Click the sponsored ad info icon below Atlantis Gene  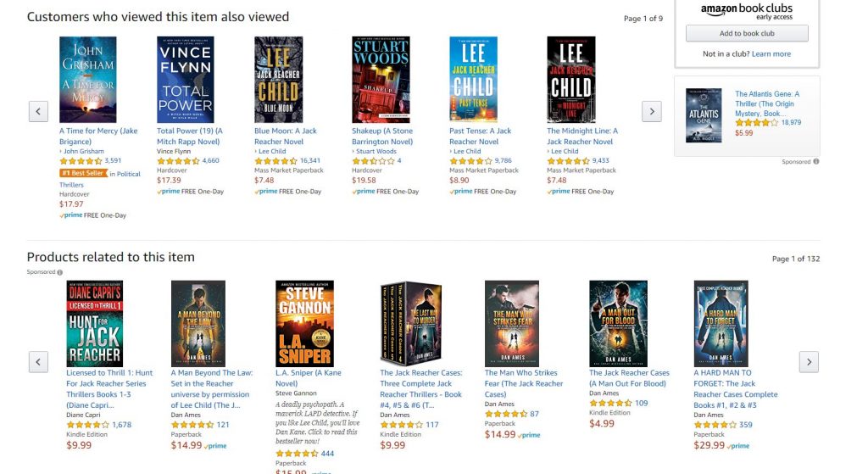pyautogui.click(x=816, y=162)
